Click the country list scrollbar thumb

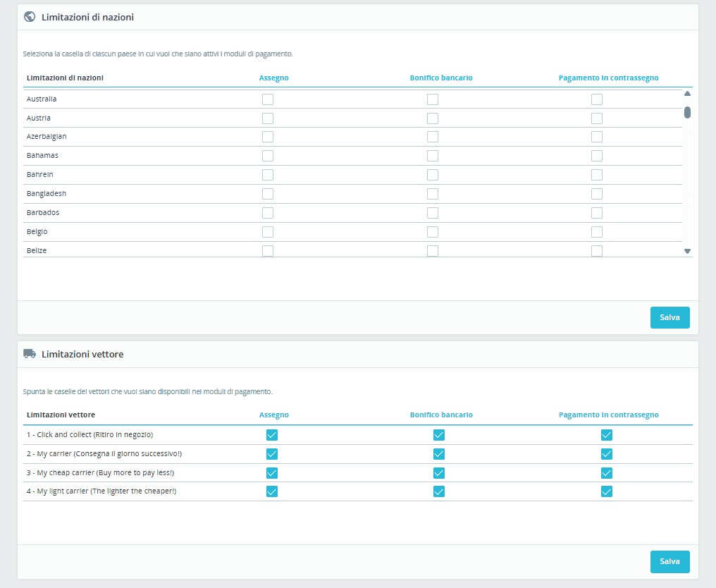687,112
